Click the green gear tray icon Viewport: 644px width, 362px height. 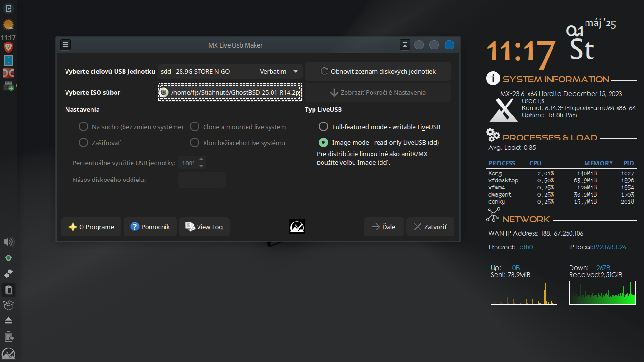tap(8, 258)
